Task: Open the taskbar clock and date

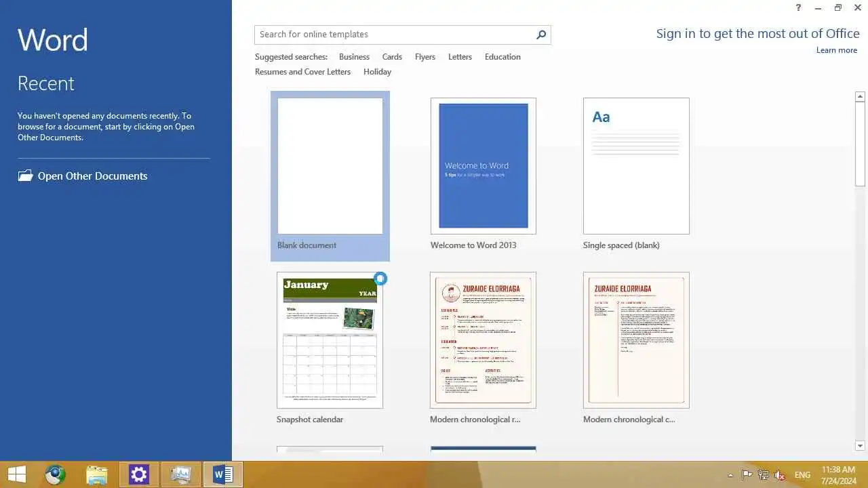Action: coord(839,475)
